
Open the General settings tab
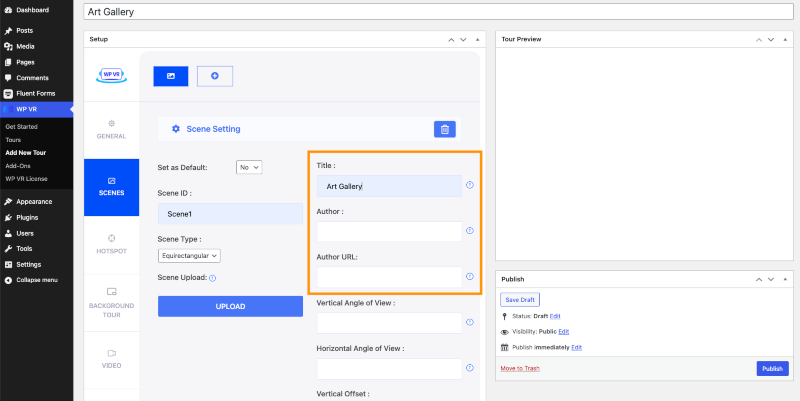(x=111, y=129)
